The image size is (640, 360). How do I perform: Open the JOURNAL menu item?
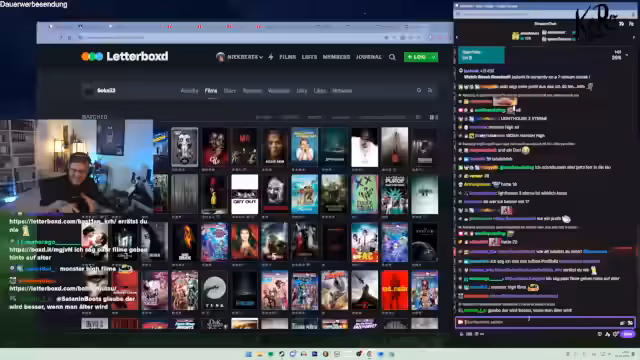click(369, 57)
